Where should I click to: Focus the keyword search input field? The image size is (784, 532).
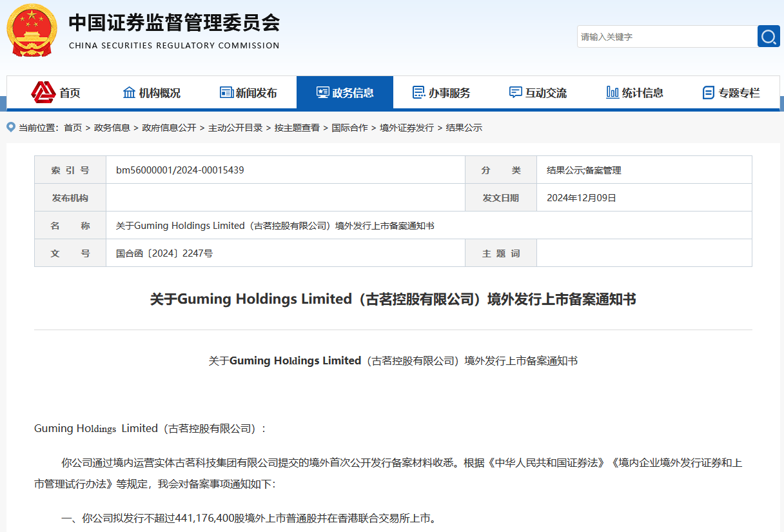pos(667,37)
